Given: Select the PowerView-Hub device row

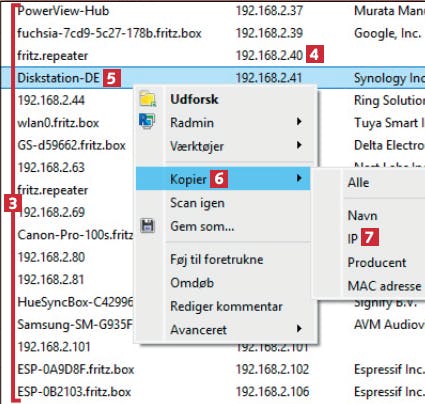Looking at the screenshot, I should (213, 11).
